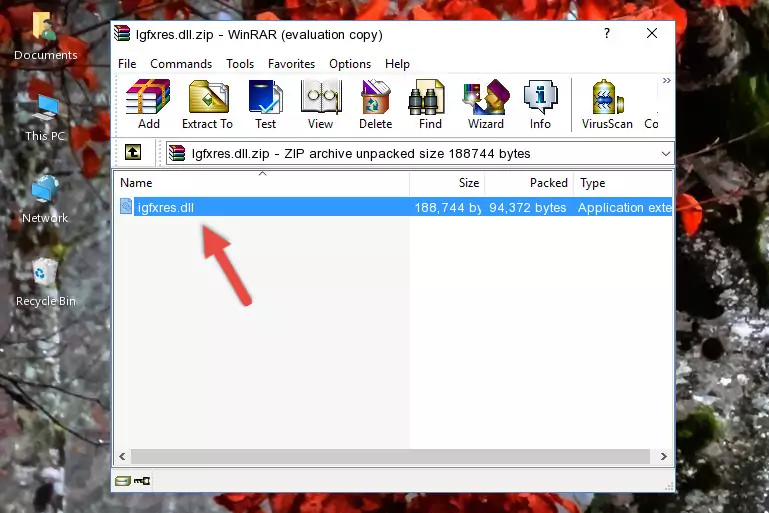The image size is (769, 513).
Task: Show archive Info
Action: (540, 104)
